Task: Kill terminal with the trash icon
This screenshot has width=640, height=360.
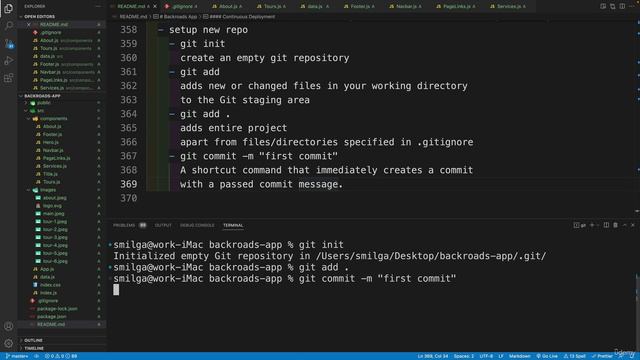Action: tap(616, 225)
